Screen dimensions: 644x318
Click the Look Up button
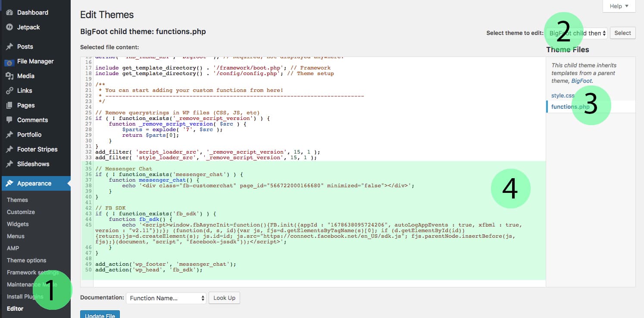[x=224, y=298]
